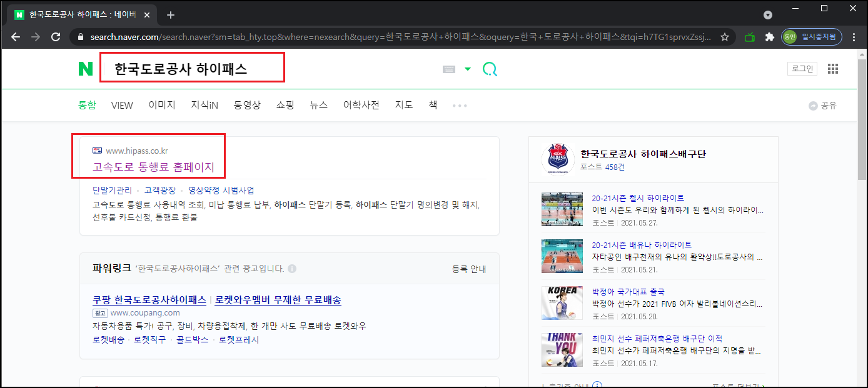868x388 pixels.
Task: Switch to the 이미지 tab
Action: [162, 105]
